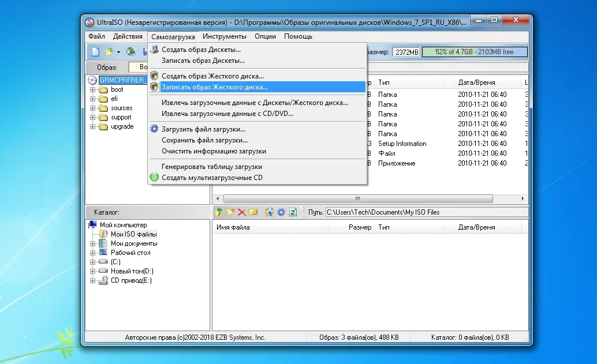Expand the sources folder in image tree
This screenshot has width=597, height=364.
tap(93, 108)
